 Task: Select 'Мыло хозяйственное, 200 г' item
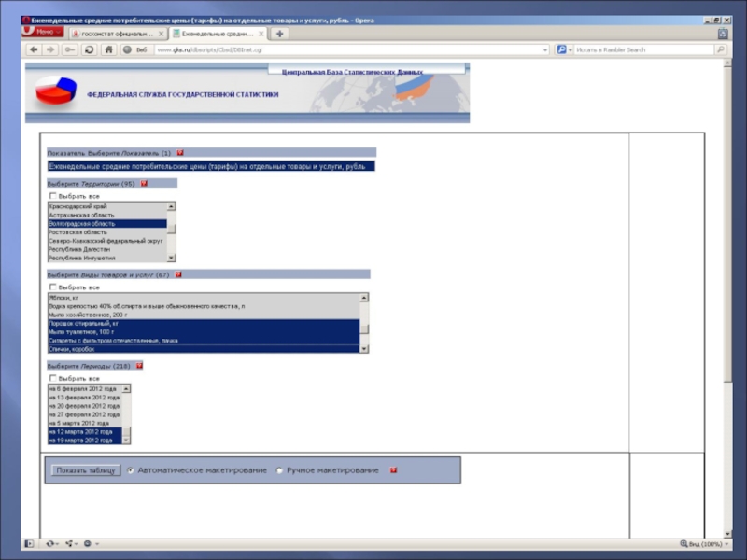[204, 315]
